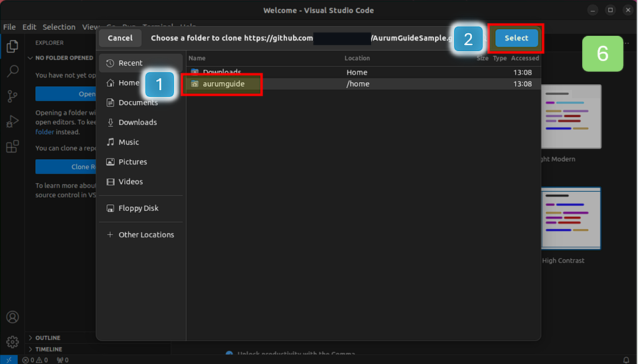Viewport: 638px width, 364px height.
Task: Sort file list by Type column
Action: coord(500,58)
